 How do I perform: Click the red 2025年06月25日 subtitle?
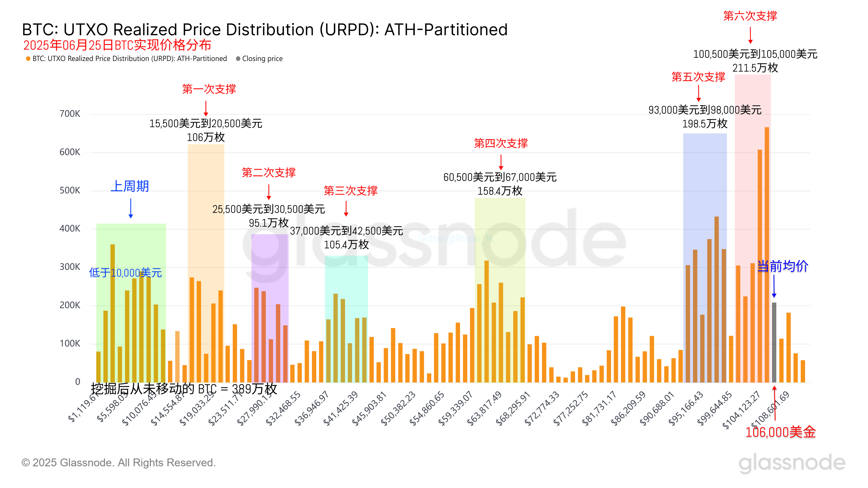point(117,45)
